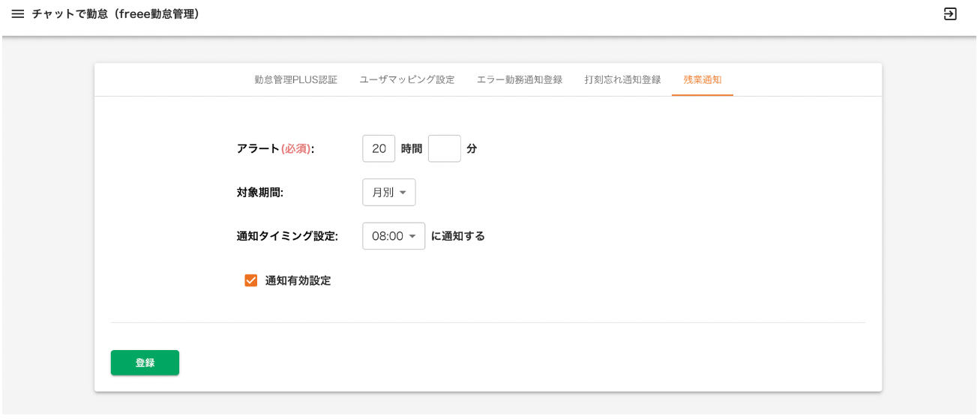Expand the 対象期間 dropdown set to 月別
Screen dimensions: 980x419
388,192
